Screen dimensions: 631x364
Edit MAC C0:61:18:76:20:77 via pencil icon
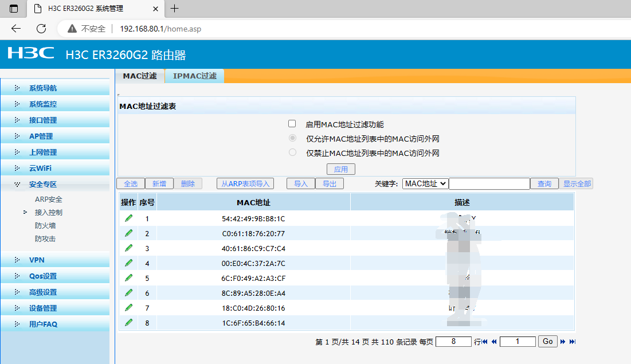point(129,233)
